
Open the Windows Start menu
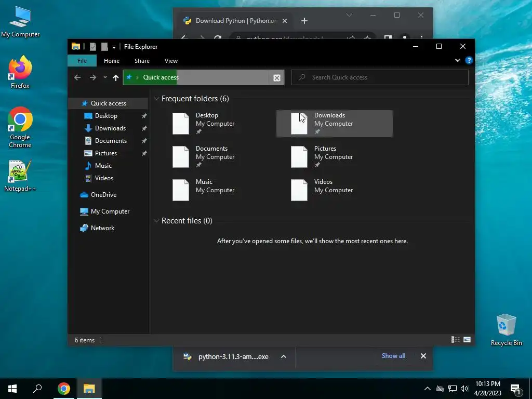click(x=12, y=389)
